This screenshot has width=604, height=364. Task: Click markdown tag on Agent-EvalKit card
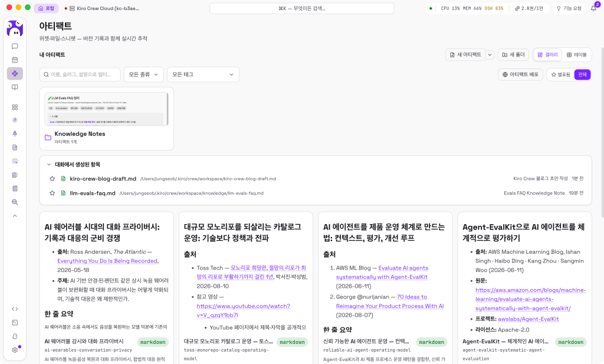click(570, 342)
